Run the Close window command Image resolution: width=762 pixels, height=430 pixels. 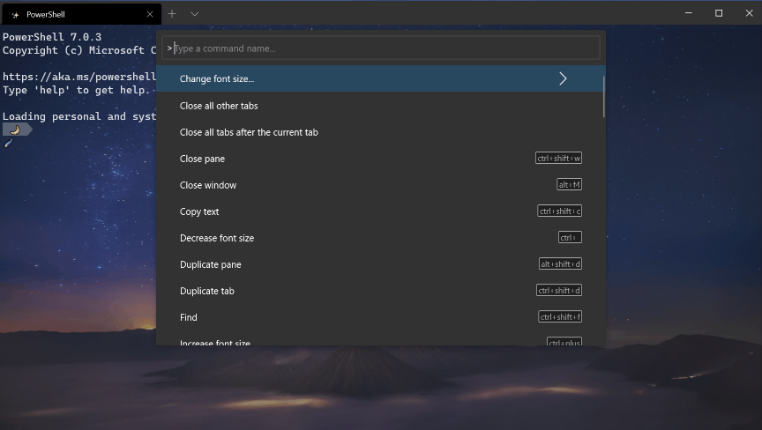point(208,185)
